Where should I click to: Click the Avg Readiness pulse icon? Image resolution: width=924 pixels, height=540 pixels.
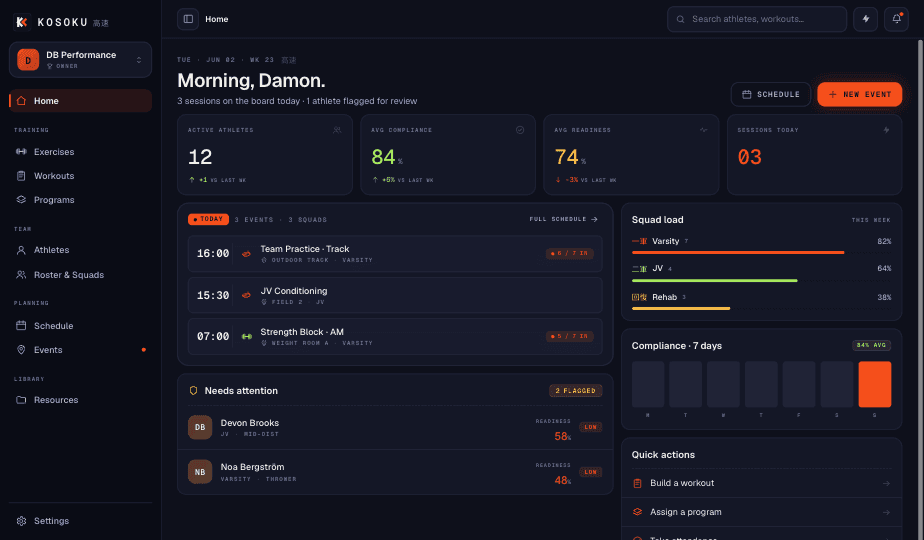(x=703, y=130)
